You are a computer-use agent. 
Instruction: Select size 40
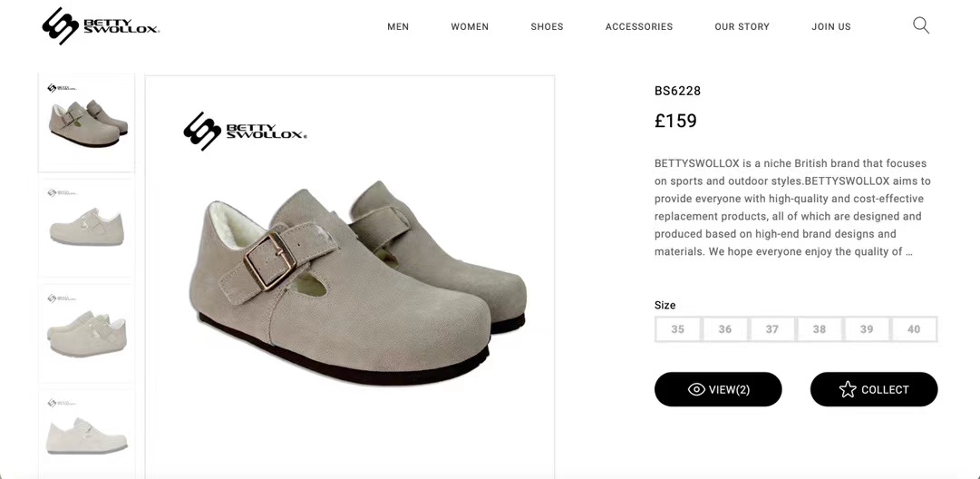(914, 329)
